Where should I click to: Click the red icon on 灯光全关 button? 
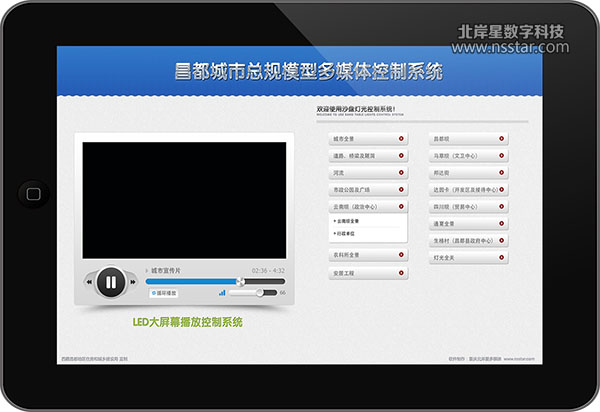coord(502,257)
